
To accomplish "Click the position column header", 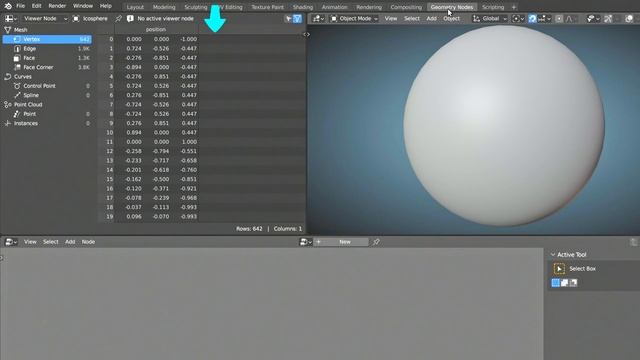I will coord(156,29).
